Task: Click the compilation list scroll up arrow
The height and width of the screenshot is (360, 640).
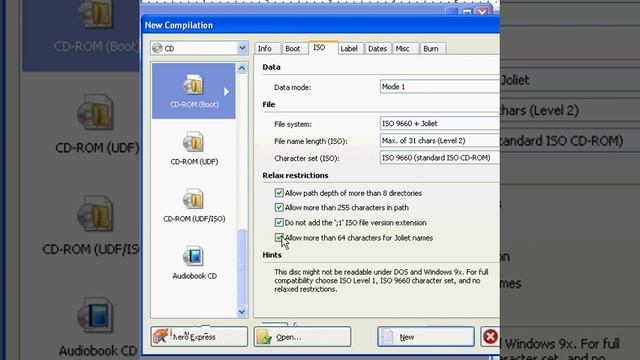Action: click(242, 68)
